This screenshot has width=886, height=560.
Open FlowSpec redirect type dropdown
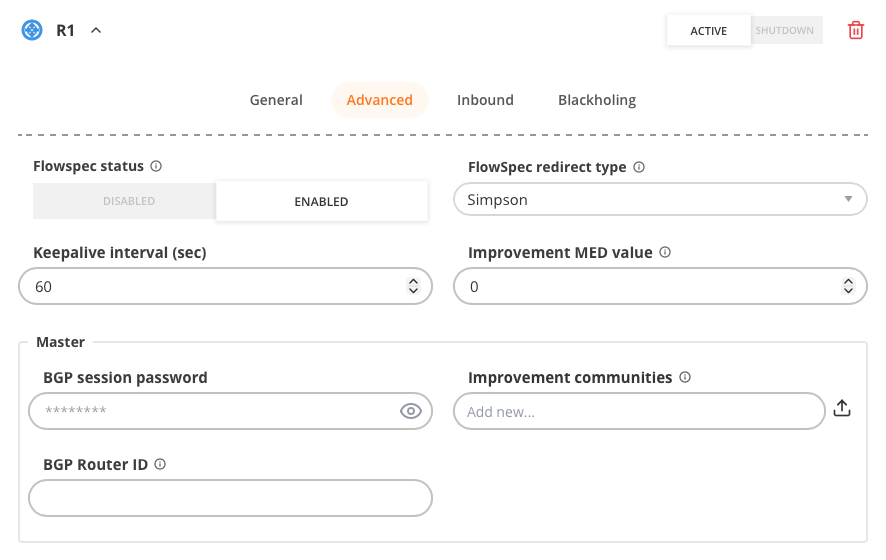point(660,199)
